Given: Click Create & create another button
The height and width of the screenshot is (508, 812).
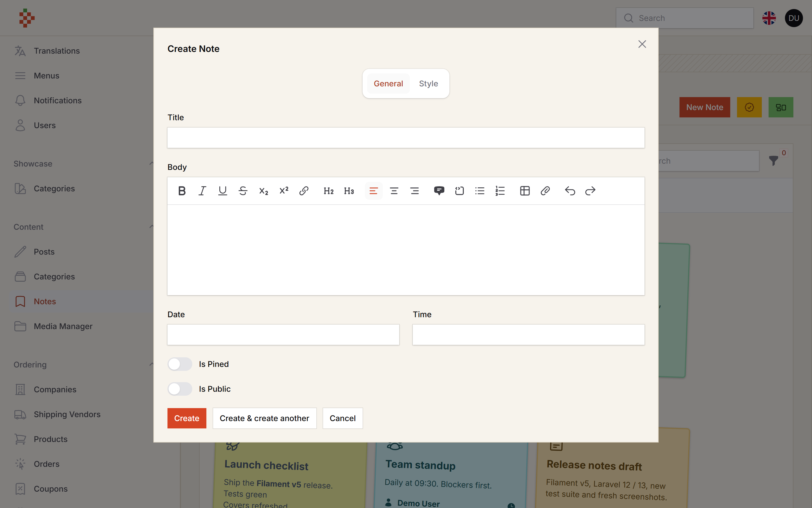Looking at the screenshot, I should 264,418.
